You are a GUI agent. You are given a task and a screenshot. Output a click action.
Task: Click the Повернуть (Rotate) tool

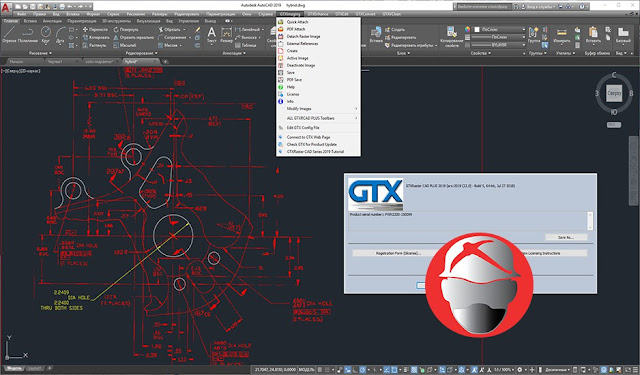[126, 29]
